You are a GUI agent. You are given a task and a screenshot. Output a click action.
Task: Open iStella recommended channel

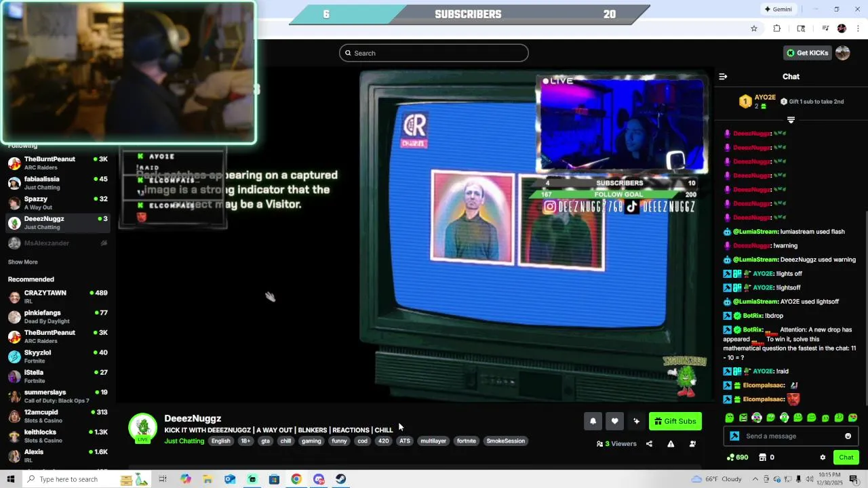click(58, 376)
